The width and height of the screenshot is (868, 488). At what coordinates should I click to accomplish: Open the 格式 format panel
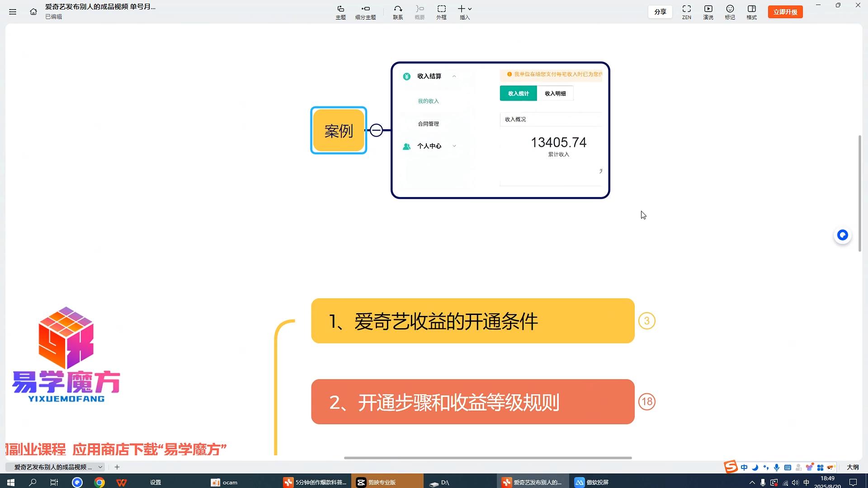[751, 11]
